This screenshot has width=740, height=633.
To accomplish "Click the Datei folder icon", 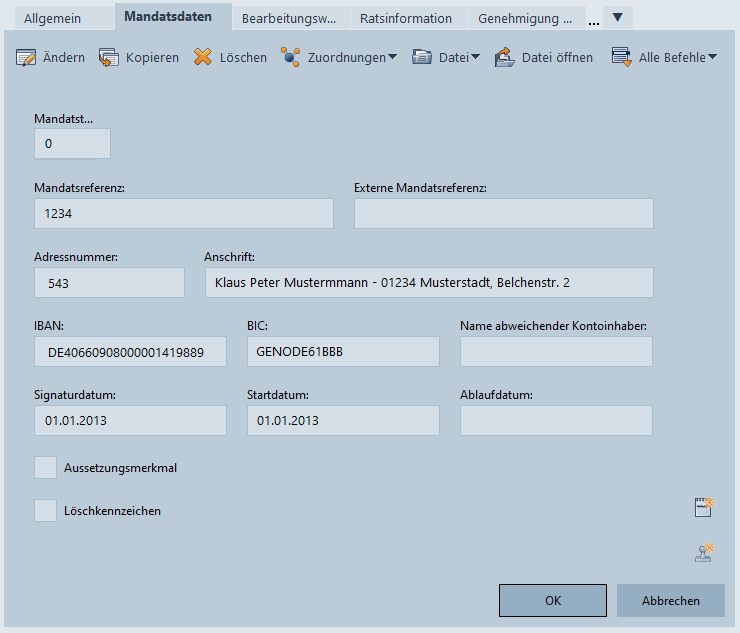I will pos(422,57).
